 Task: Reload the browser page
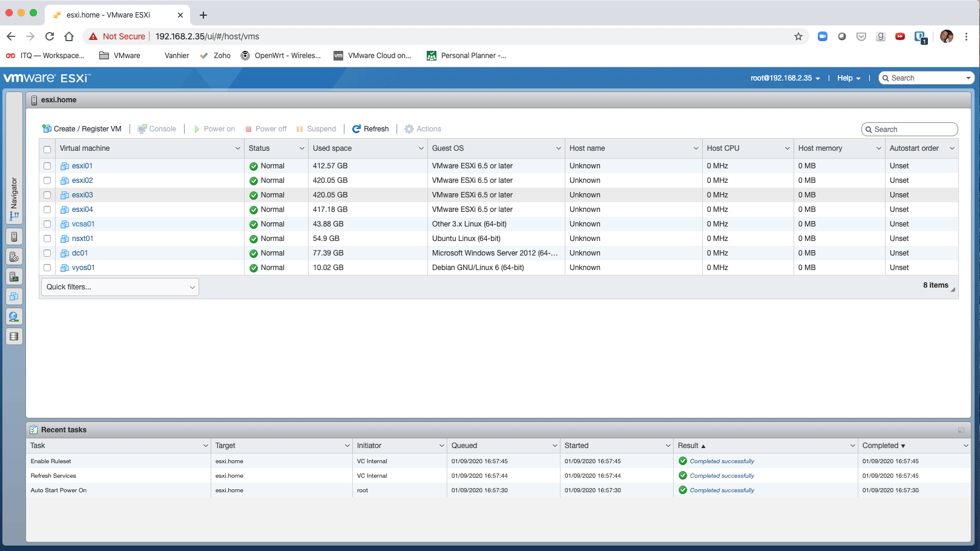point(50,36)
